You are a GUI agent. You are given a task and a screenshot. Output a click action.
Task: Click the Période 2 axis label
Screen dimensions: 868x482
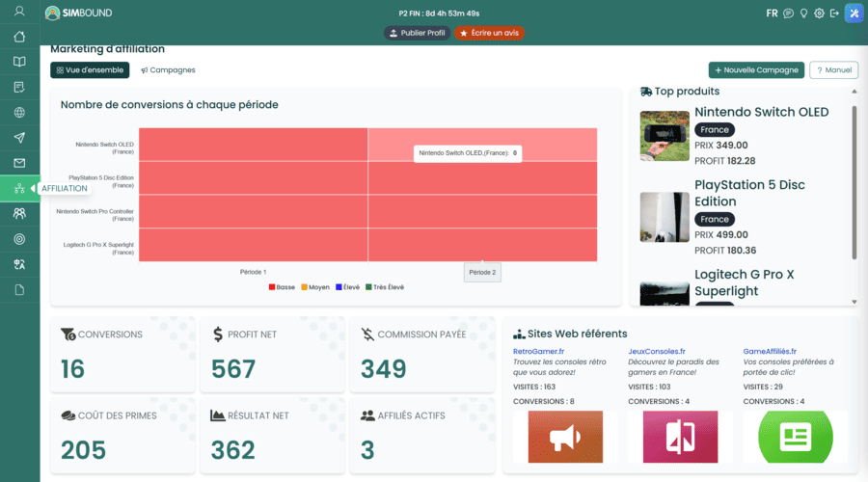tap(482, 272)
